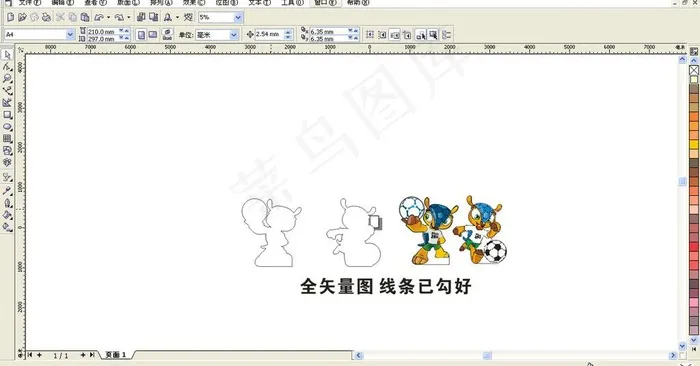Click the Open file folder icon

[x=22, y=17]
